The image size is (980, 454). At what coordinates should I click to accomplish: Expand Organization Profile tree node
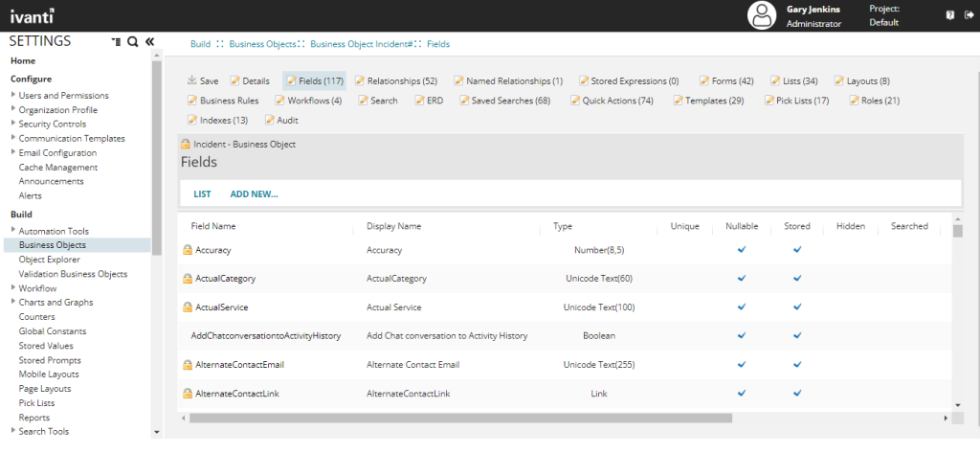point(13,109)
